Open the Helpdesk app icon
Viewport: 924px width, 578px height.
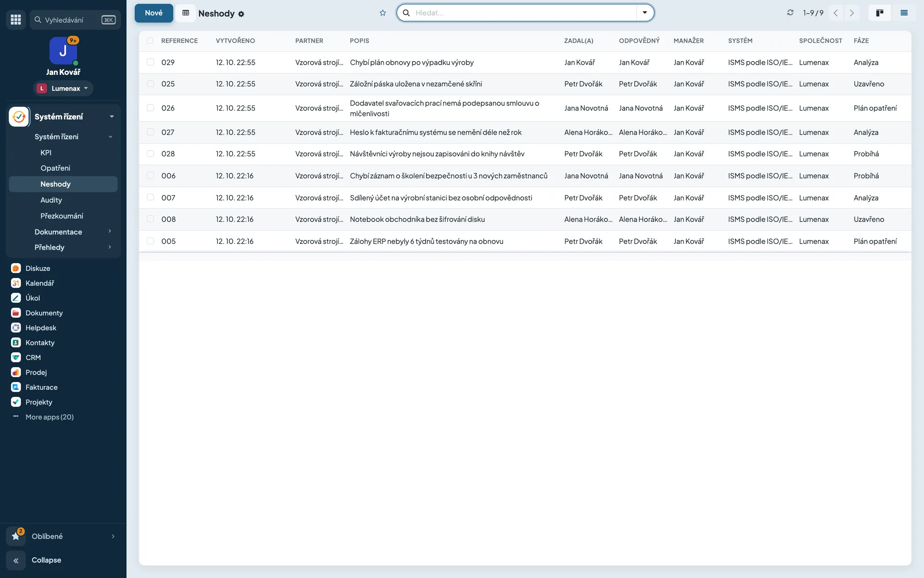click(16, 328)
